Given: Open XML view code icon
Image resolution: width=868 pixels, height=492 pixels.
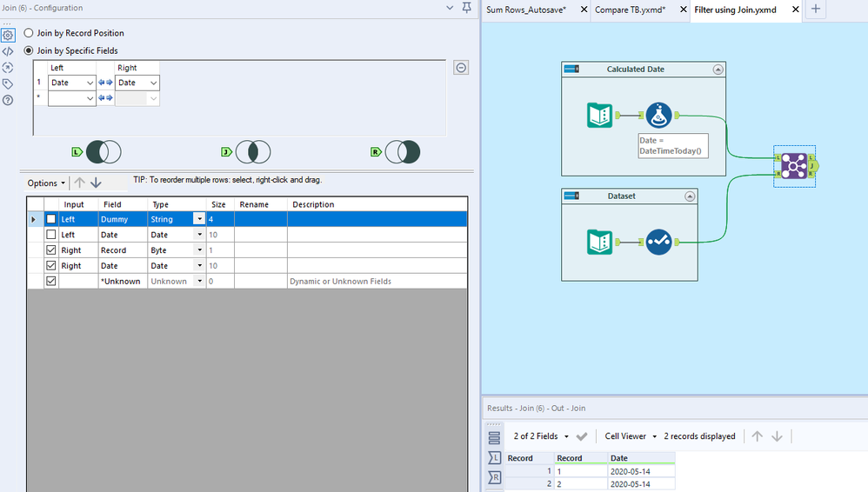Looking at the screenshot, I should (8, 51).
